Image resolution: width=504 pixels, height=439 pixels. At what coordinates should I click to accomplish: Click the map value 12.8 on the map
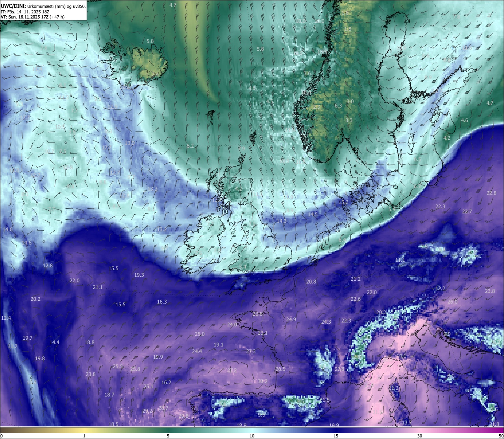pyautogui.click(x=48, y=265)
